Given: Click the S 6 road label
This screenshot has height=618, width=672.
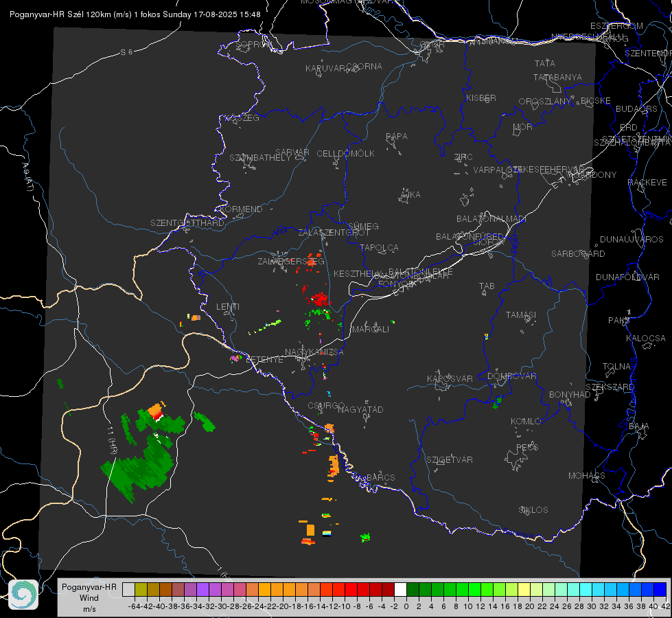Looking at the screenshot, I should click(126, 52).
